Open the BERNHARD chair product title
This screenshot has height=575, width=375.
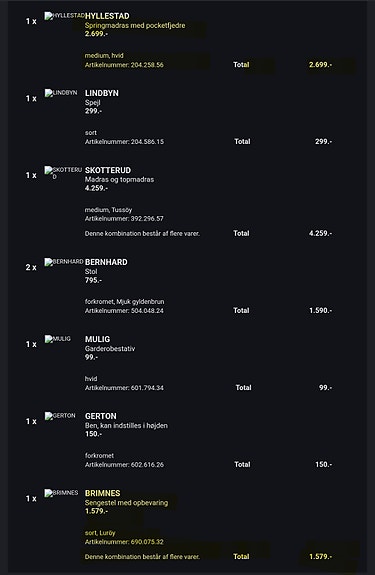pos(106,262)
